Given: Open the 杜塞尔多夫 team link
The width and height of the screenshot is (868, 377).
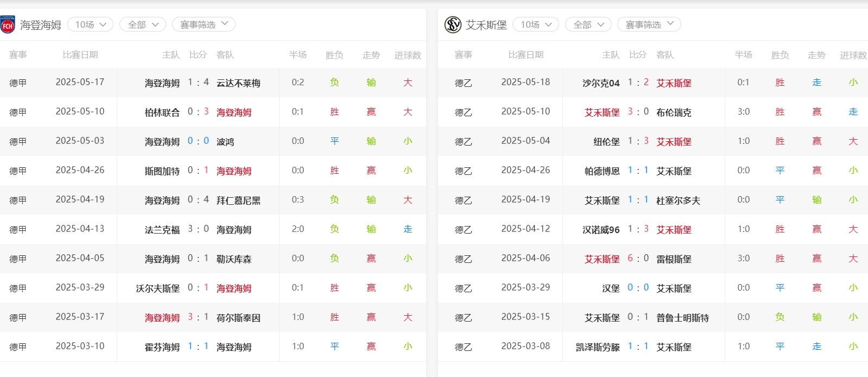Looking at the screenshot, I should (x=678, y=200).
